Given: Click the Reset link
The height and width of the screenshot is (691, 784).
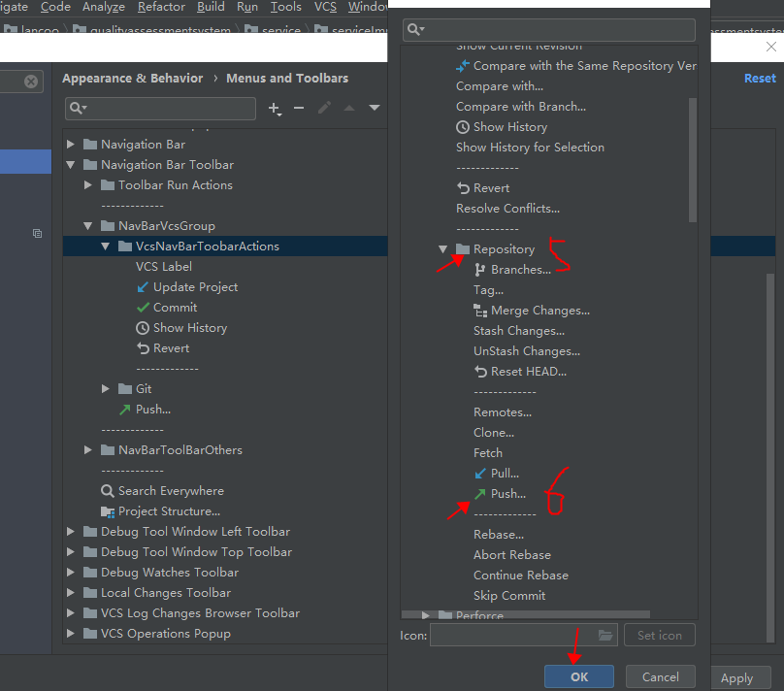Looking at the screenshot, I should coord(760,78).
